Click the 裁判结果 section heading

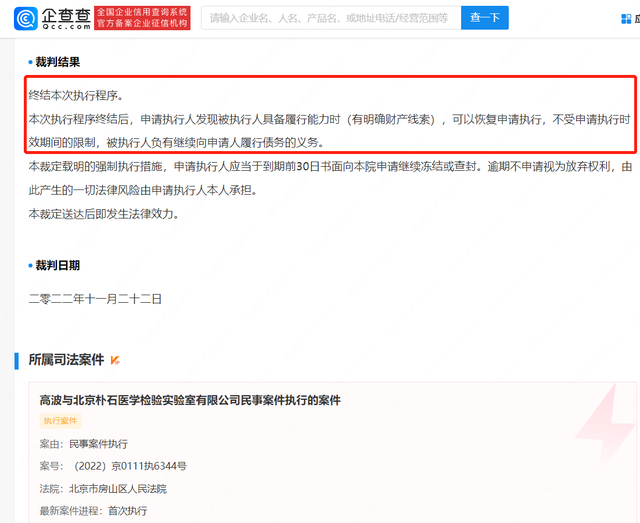pyautogui.click(x=58, y=62)
